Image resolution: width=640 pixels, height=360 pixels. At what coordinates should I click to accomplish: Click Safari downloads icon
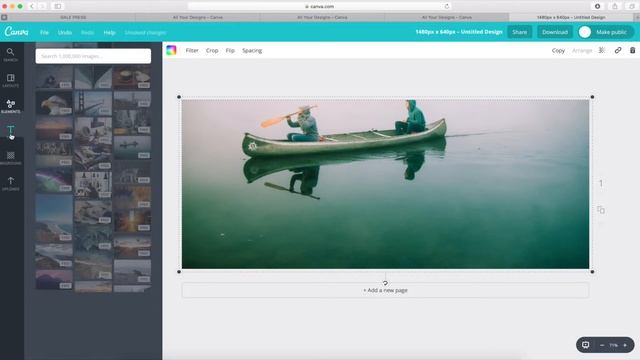[598, 6]
